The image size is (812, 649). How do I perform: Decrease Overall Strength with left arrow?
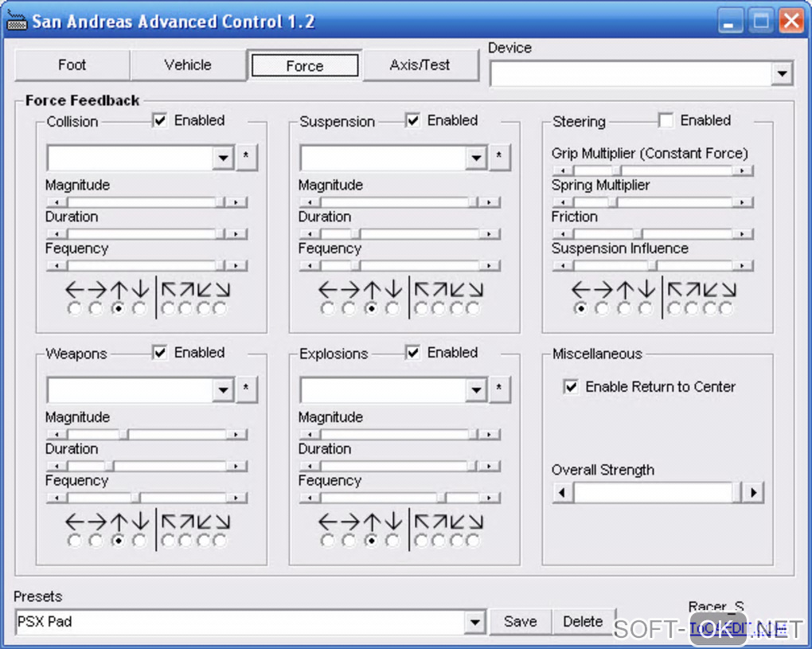(x=563, y=492)
